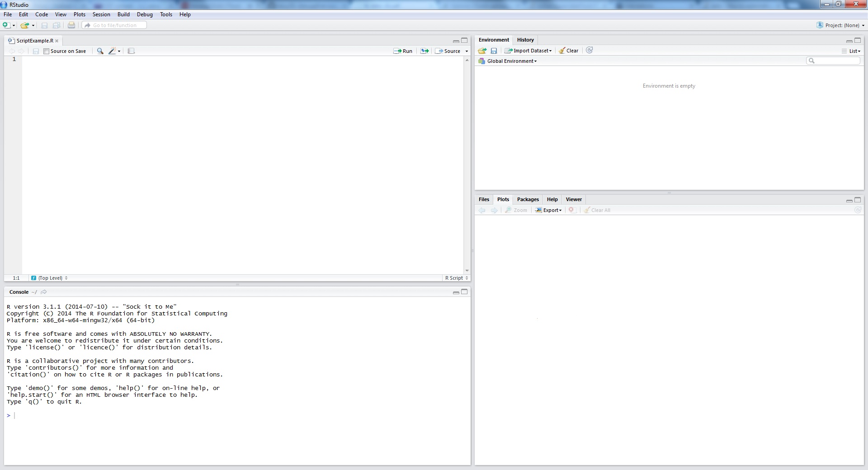The height and width of the screenshot is (470, 868).
Task: Click the Find/Replace magnifier icon in editor
Action: pyautogui.click(x=100, y=51)
